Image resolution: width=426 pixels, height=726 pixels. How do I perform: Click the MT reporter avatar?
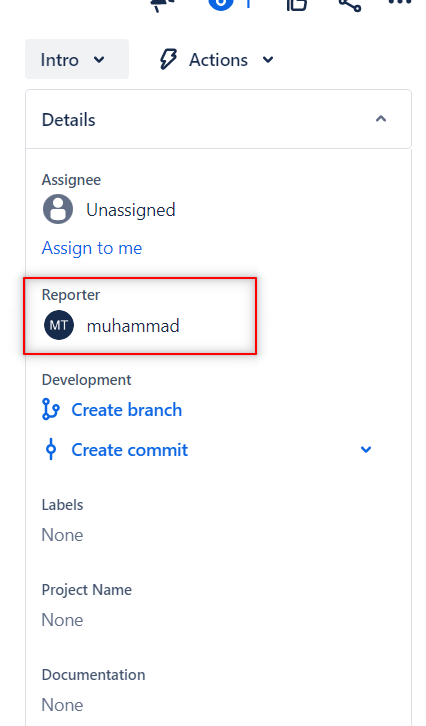[x=59, y=325]
